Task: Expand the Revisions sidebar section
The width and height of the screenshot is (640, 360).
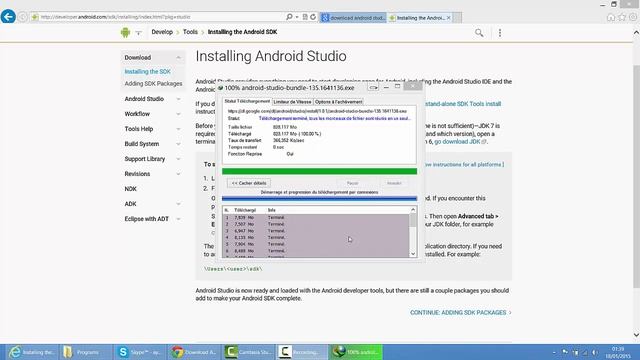Action: (178, 174)
